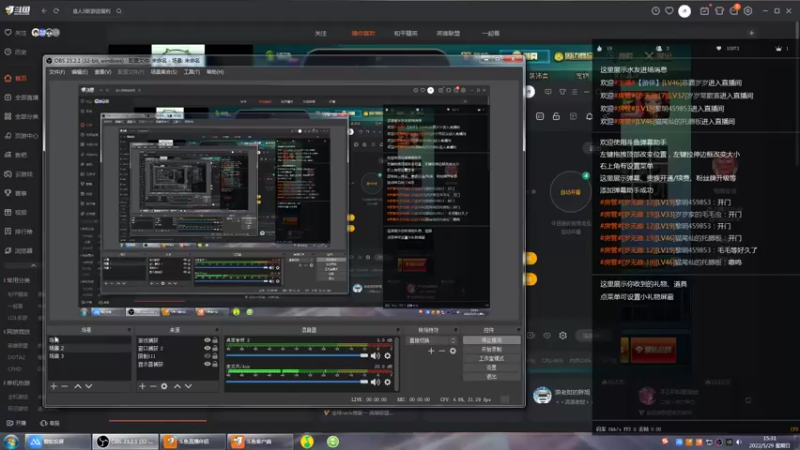Open daily check-in calendar icon

point(704,11)
